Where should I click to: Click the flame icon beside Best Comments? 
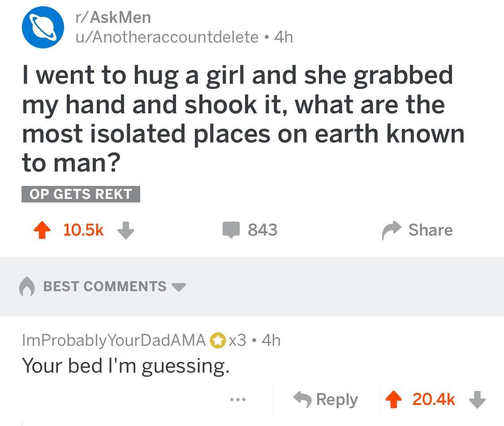[26, 287]
